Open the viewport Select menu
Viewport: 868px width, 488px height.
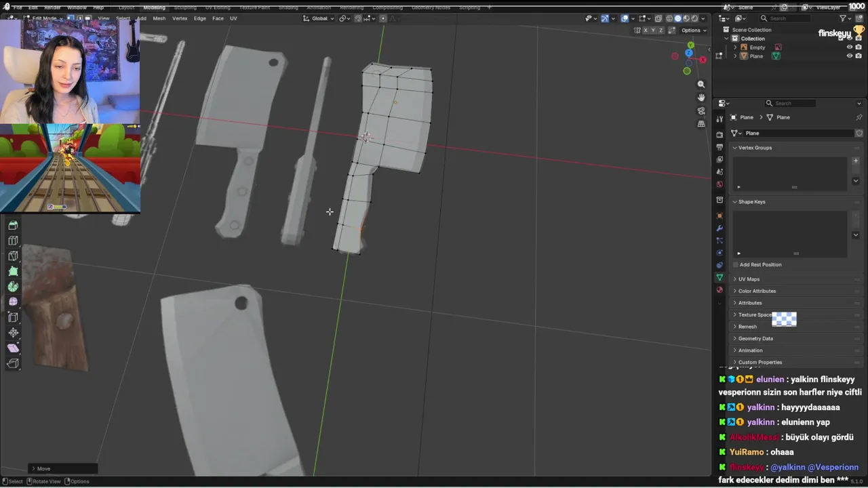click(x=123, y=18)
